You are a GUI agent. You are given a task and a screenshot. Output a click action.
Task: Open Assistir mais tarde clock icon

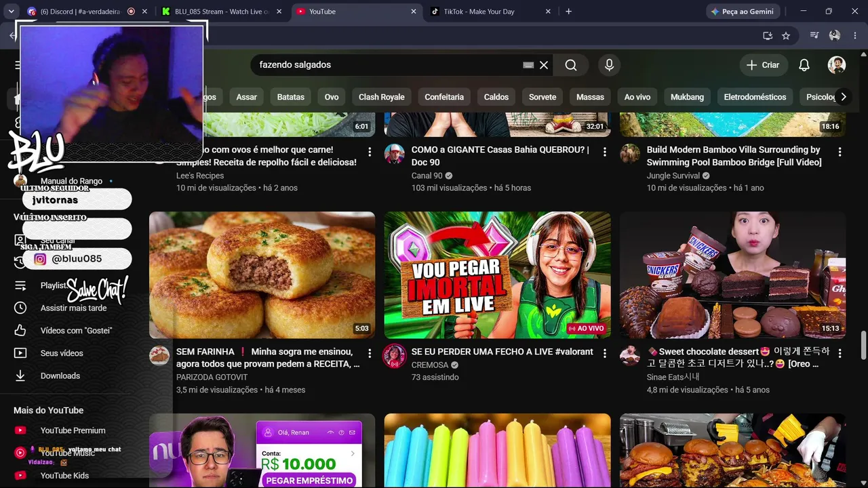click(20, 308)
